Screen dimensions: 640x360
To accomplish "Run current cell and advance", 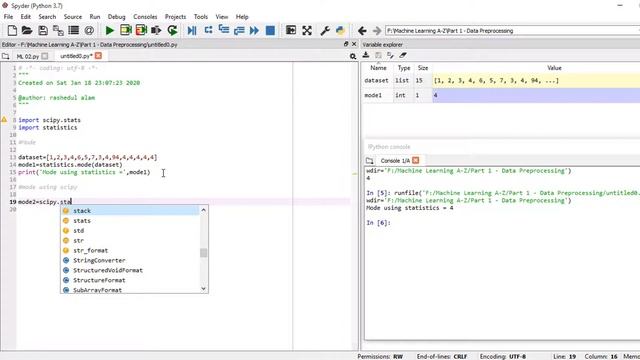I will (x=141, y=31).
